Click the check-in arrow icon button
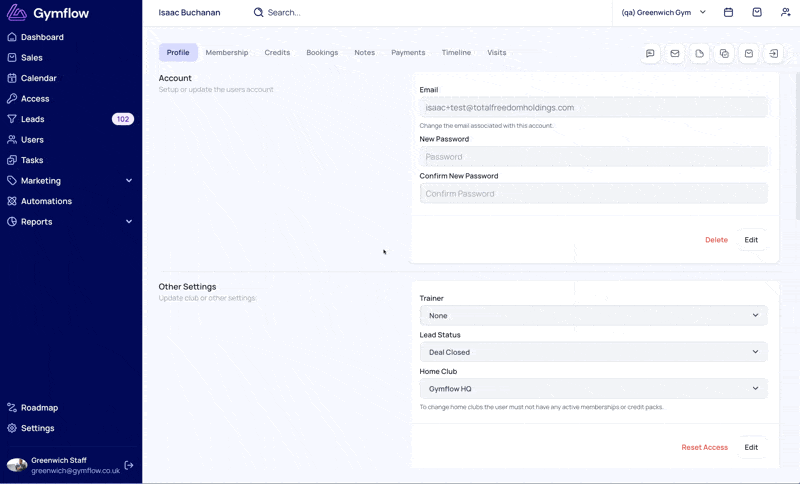Screen dimensions: 800x484 pos(773,54)
